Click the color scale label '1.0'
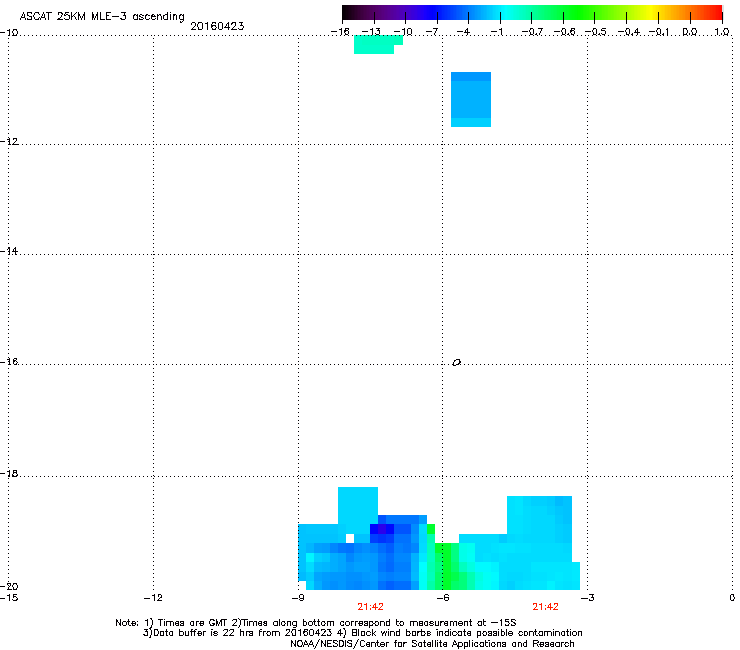This screenshot has height=650, width=740. (x=722, y=32)
